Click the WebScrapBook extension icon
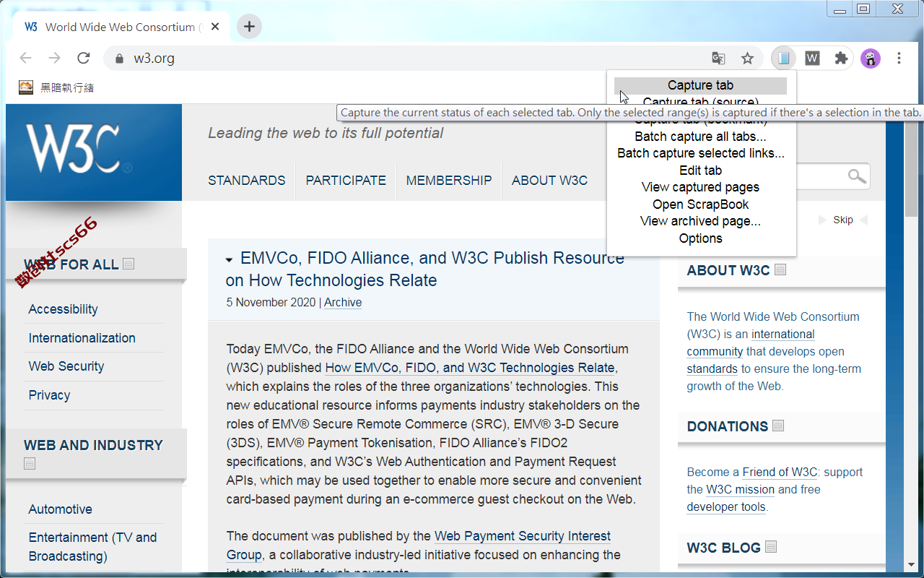The height and width of the screenshot is (578, 924). pyautogui.click(x=783, y=59)
